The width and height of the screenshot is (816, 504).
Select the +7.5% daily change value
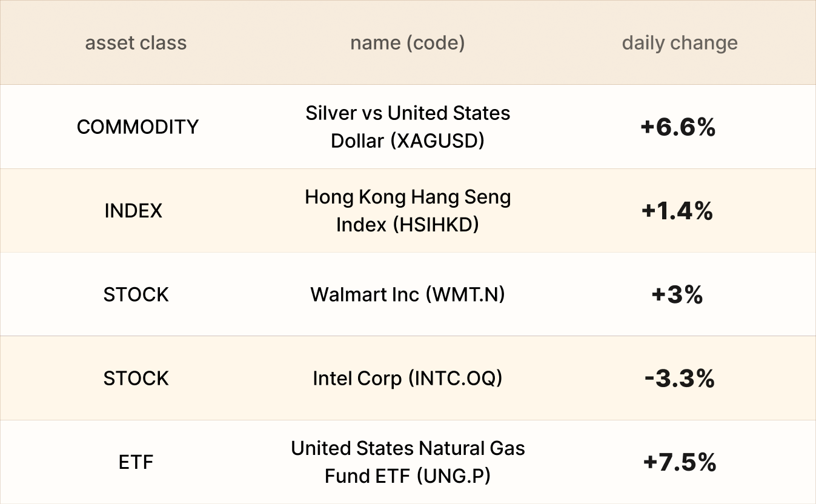pyautogui.click(x=679, y=462)
